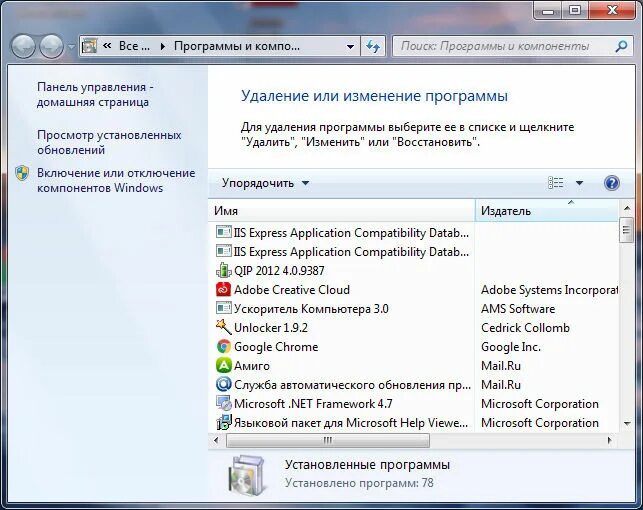The height and width of the screenshot is (510, 643).
Task: Click 'Cedrick Collomb' publisher cell
Action: pyautogui.click(x=525, y=328)
